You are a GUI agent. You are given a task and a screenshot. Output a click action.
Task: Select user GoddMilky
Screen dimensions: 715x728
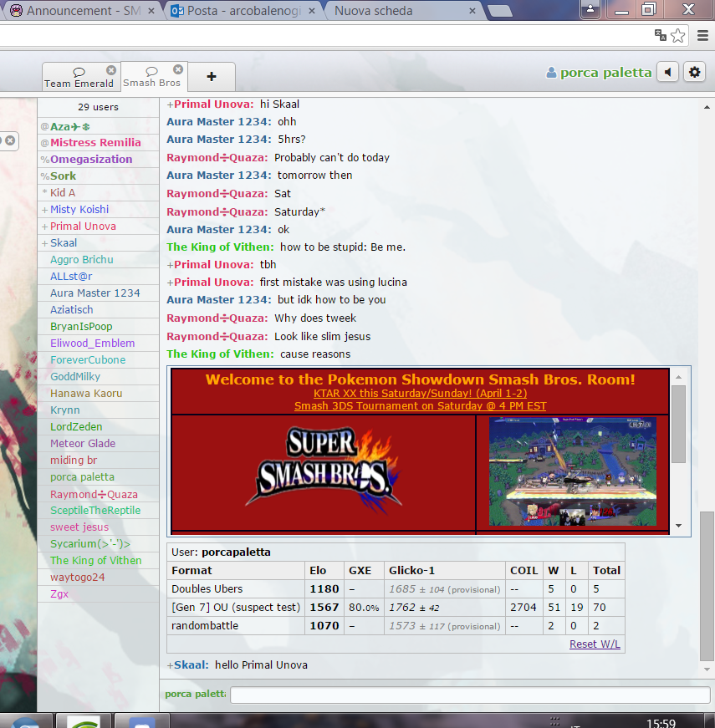(x=98, y=376)
